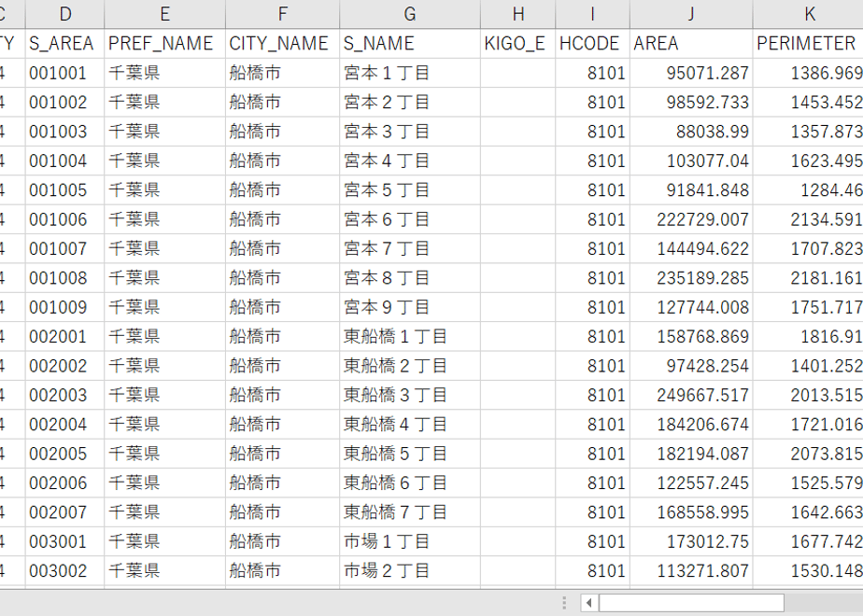Select AREA value 235189.285
This screenshot has height=616, width=863.
(691, 278)
